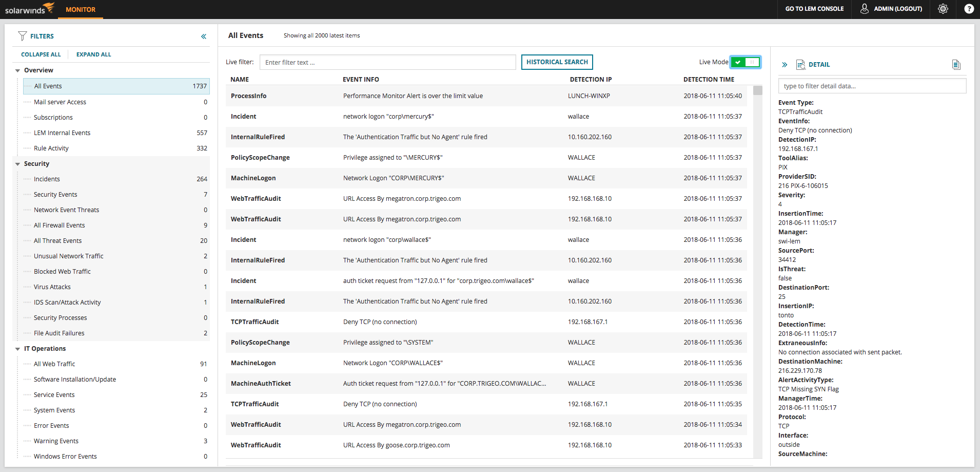
Task: Open the settings gear icon
Action: pyautogui.click(x=943, y=9)
